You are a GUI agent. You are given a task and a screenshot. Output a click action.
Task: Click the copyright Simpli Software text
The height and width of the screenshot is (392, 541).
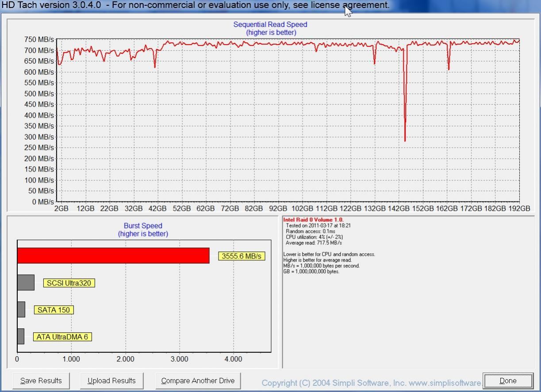coord(371,383)
